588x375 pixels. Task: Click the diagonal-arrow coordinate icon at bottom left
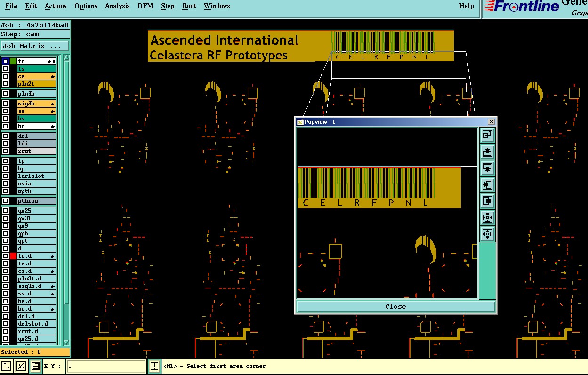(x=7, y=366)
